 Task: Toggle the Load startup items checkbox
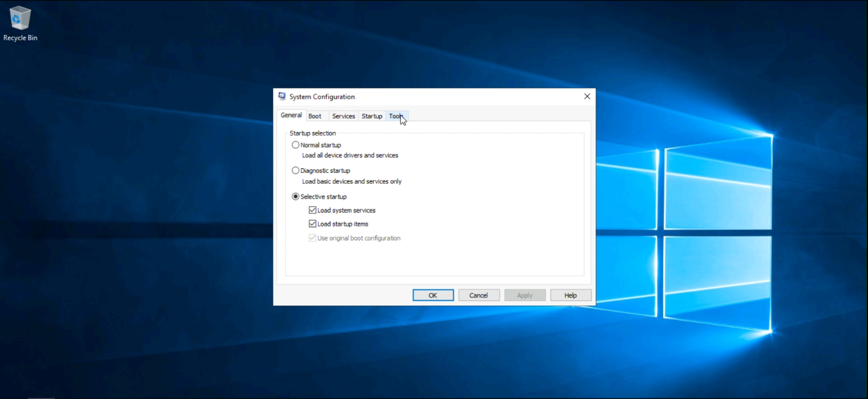pos(313,224)
